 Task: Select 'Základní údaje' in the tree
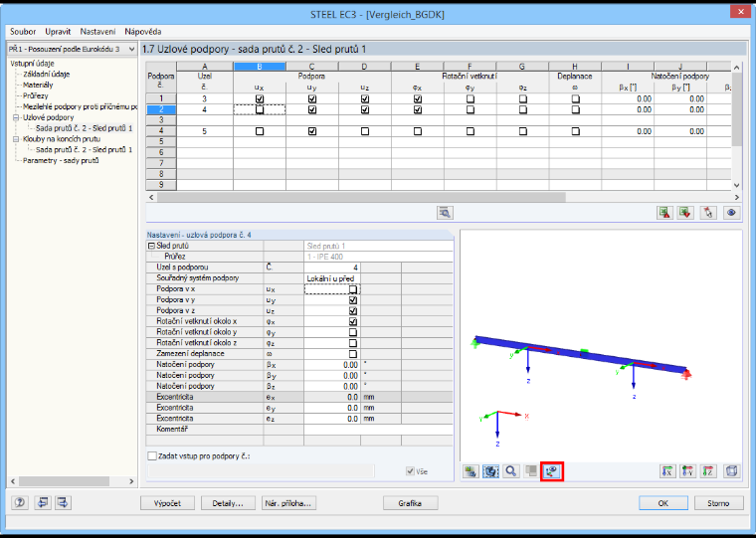tap(47, 75)
